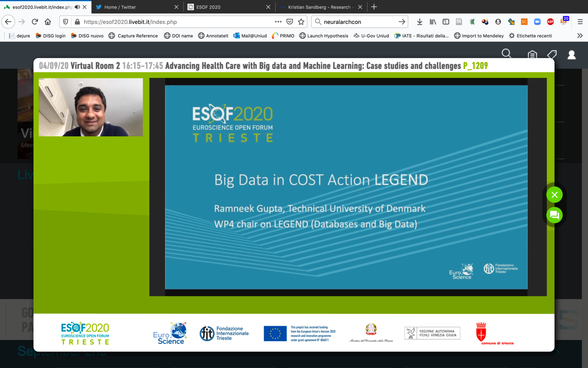Expand the bookmarks overflow chevron
Image resolution: width=588 pixels, height=368 pixels.
578,36
